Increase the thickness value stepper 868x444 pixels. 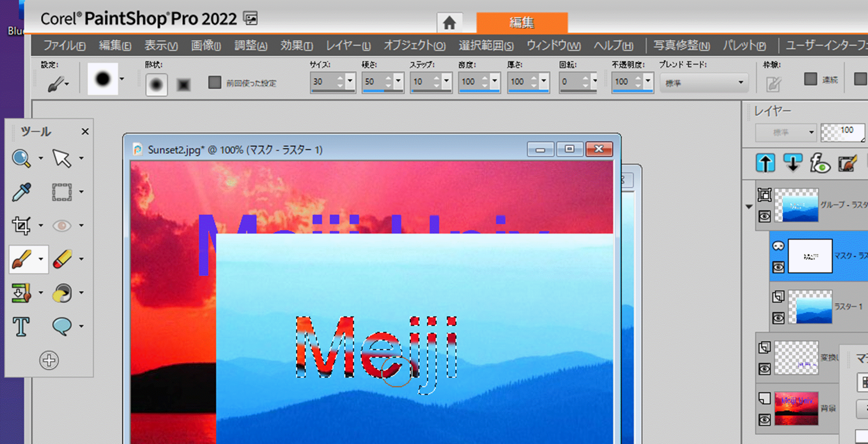[x=534, y=77]
